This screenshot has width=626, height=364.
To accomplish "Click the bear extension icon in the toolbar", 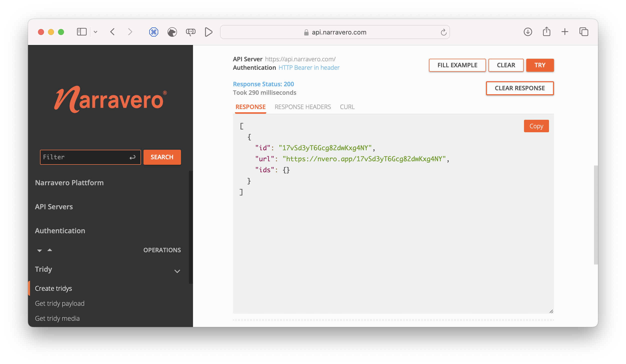I will point(172,32).
